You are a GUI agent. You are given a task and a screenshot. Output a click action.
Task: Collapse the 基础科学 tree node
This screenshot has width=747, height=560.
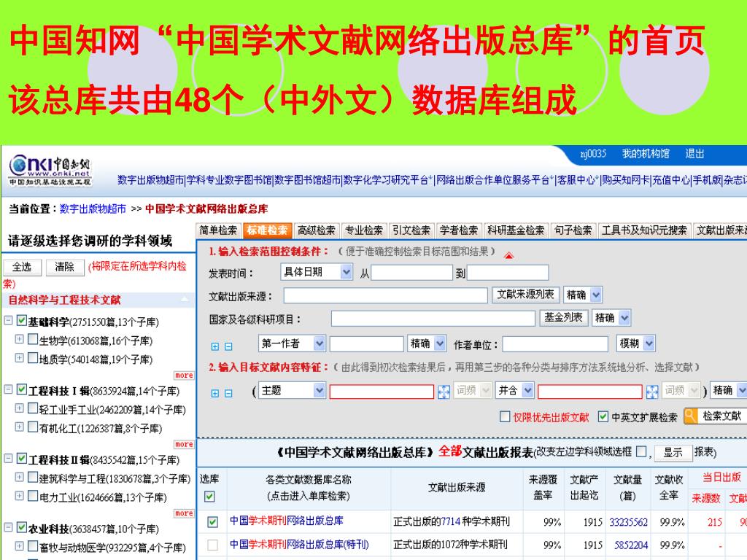[x=8, y=320]
